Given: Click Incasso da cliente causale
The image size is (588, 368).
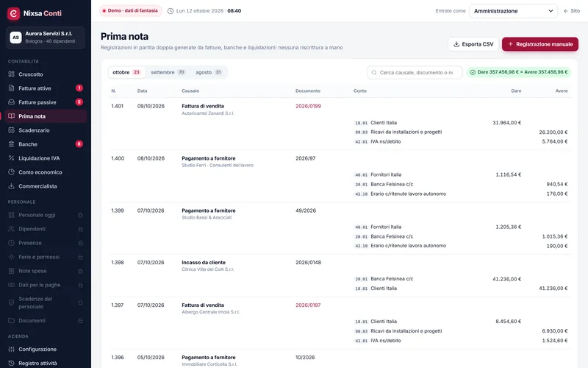Looking at the screenshot, I should 204,263.
